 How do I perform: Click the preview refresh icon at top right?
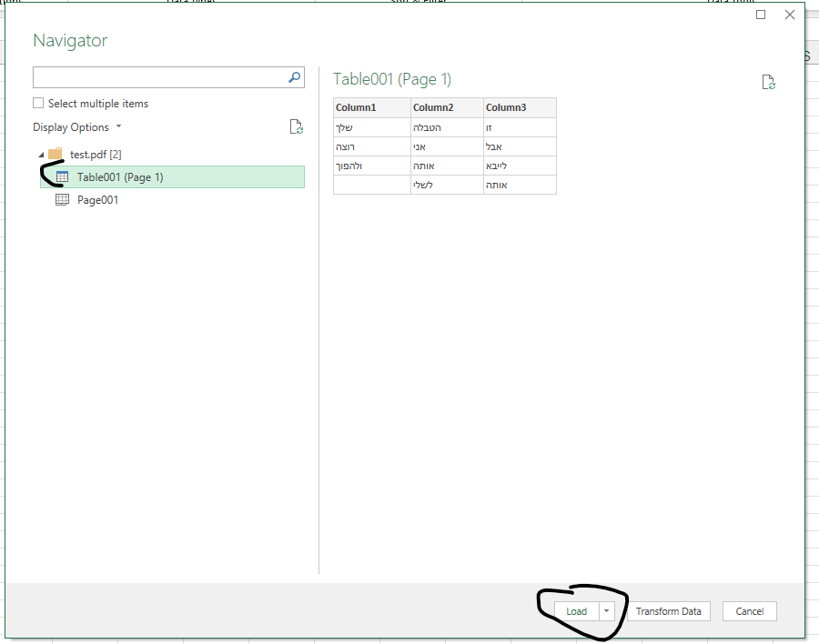point(769,83)
